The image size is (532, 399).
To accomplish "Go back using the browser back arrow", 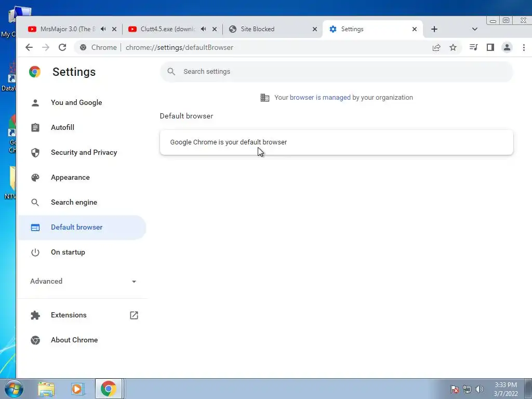I will pos(29,47).
